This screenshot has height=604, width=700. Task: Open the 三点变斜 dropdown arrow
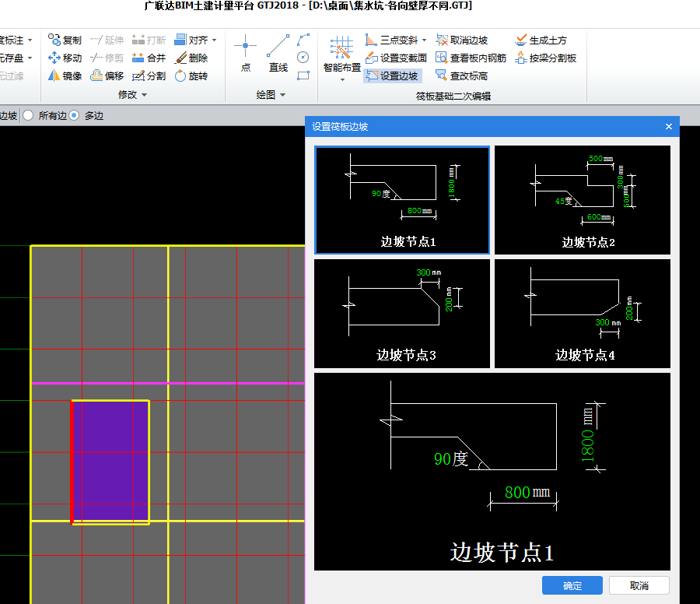pos(424,40)
